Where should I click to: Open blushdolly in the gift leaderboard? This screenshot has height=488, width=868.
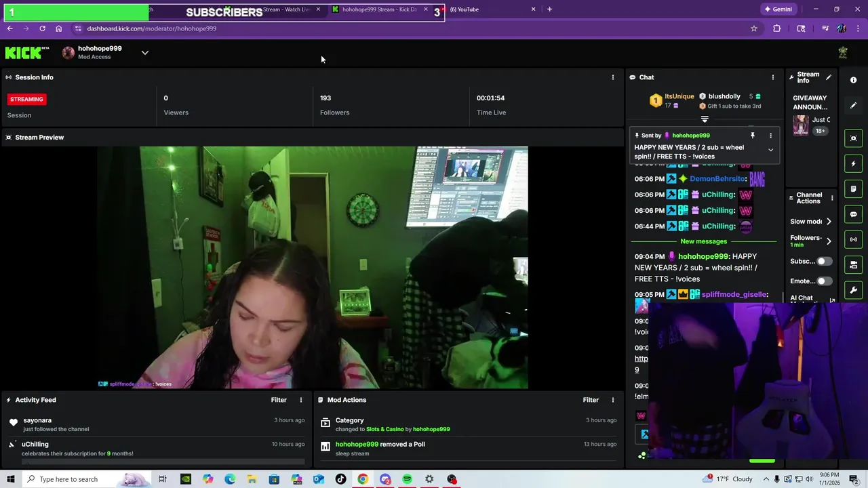724,96
